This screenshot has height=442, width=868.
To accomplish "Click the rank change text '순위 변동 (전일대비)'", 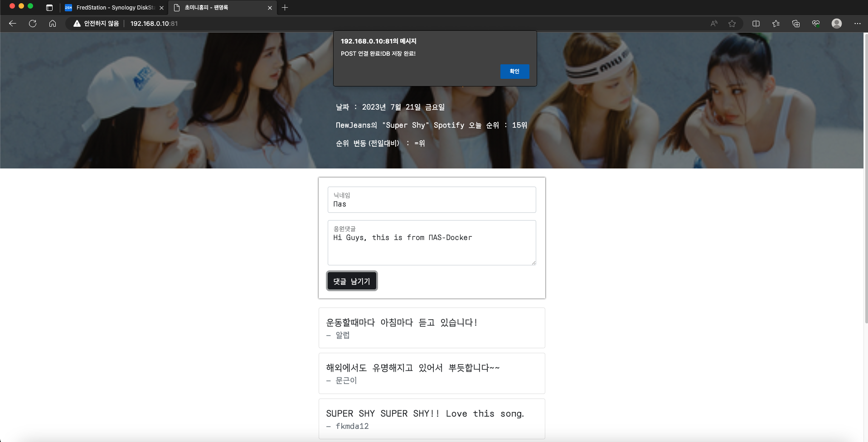I will (368, 144).
